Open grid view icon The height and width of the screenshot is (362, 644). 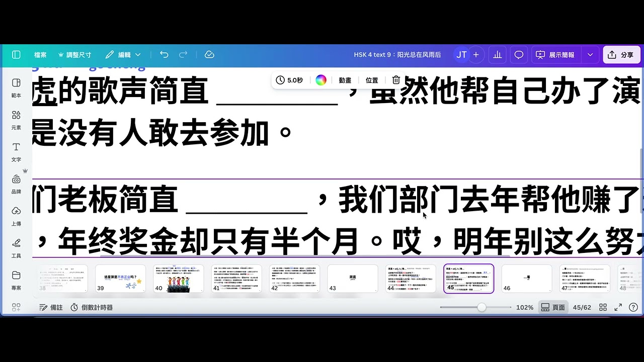point(603,307)
